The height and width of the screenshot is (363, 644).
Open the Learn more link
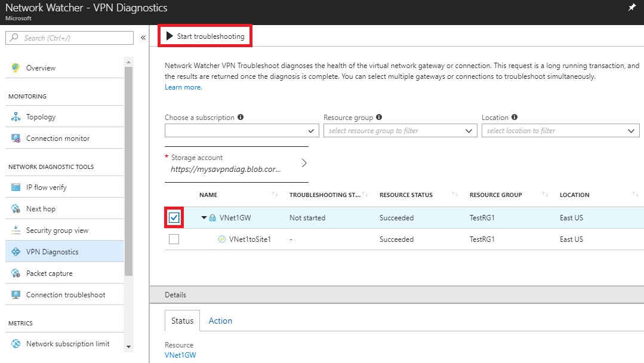click(x=183, y=87)
